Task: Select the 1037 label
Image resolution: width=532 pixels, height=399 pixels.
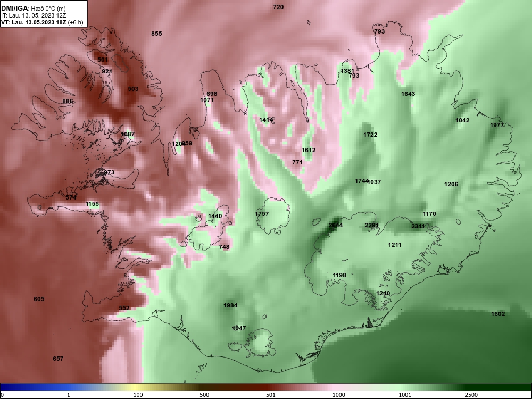Action: [374, 182]
